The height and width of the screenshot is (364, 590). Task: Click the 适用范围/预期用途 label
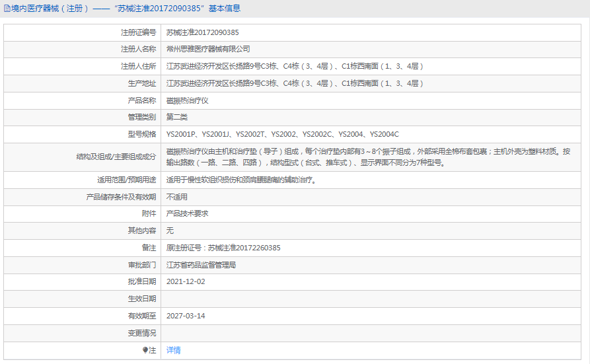click(126, 180)
